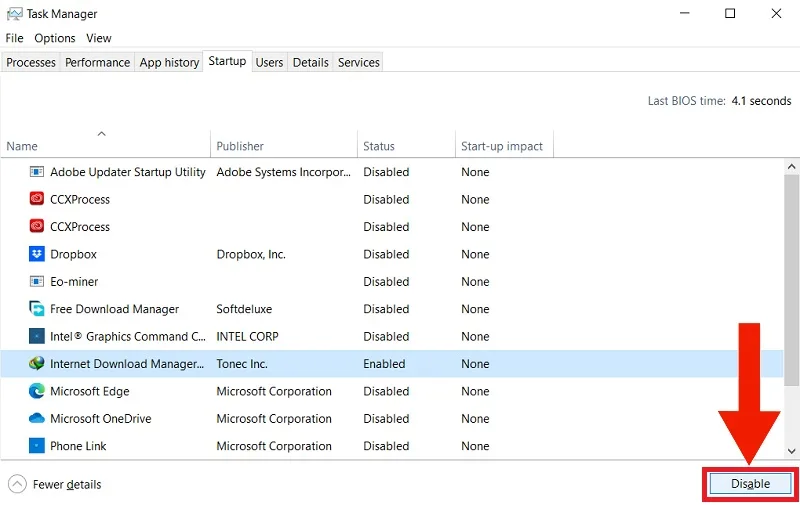Switch to the Services tab
Viewport: 800px width, 505px height.
(x=358, y=62)
